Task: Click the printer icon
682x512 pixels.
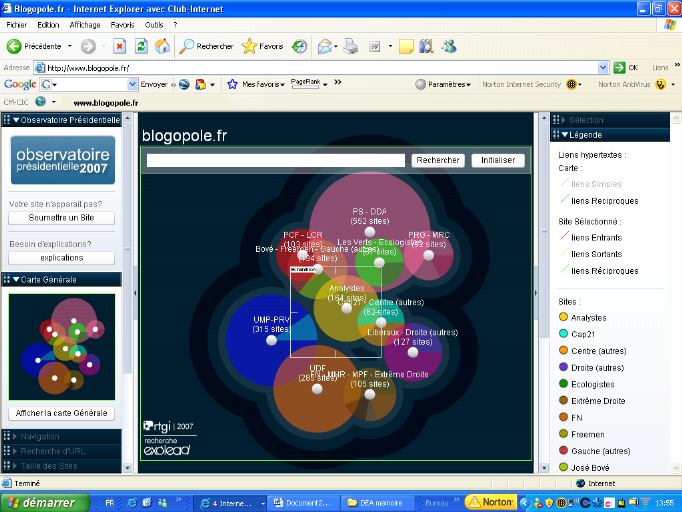Action: 351,46
